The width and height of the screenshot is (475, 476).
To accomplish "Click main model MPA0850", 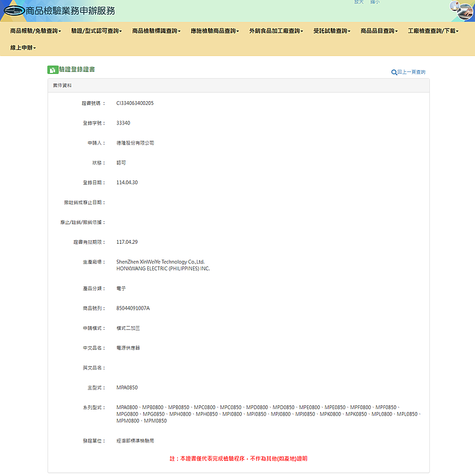I will [x=127, y=388].
